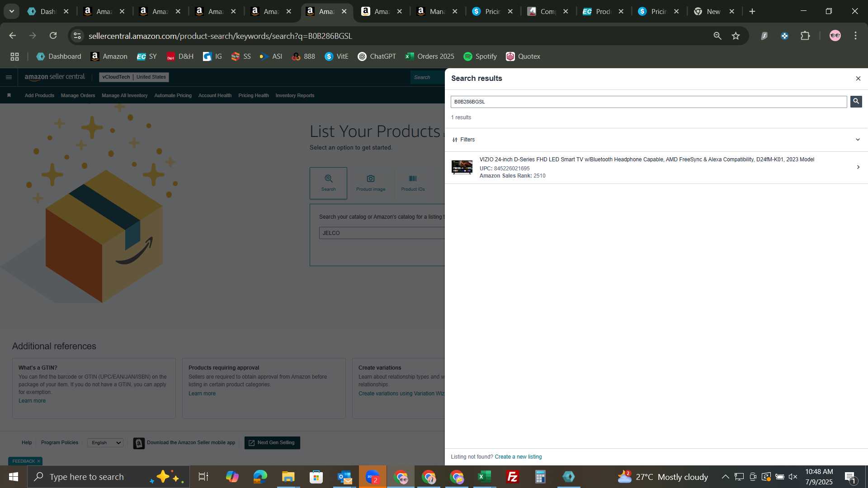
Task: Focus the B0B286BGSL search input field
Action: tap(649, 102)
